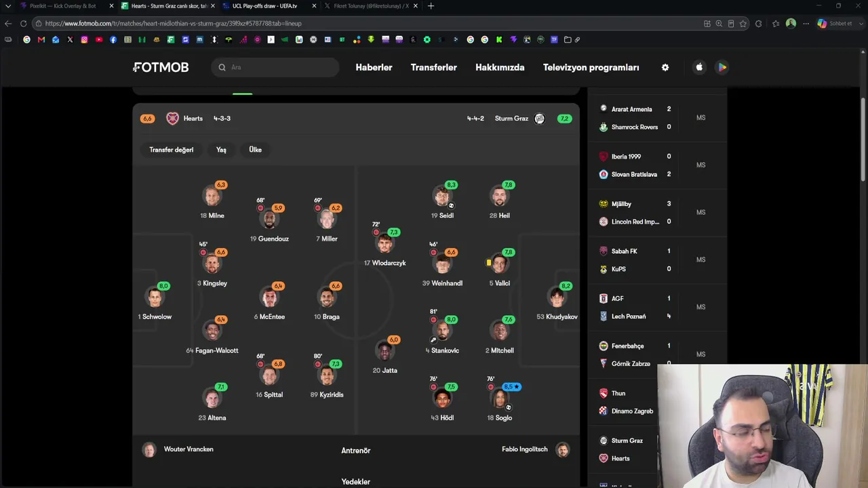The width and height of the screenshot is (868, 488).
Task: Click the Sturm Graz 7,2 rating badge
Action: 564,119
